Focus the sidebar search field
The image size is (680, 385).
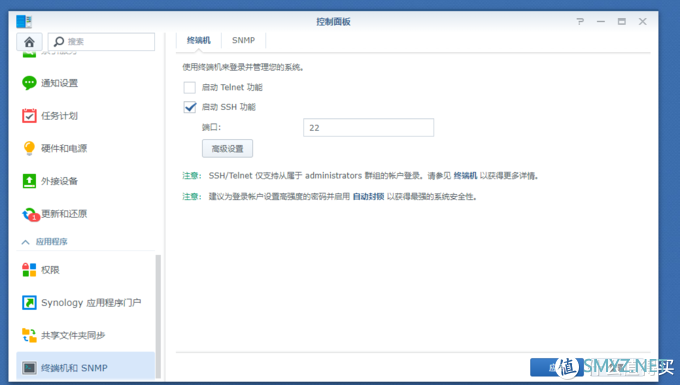[101, 42]
